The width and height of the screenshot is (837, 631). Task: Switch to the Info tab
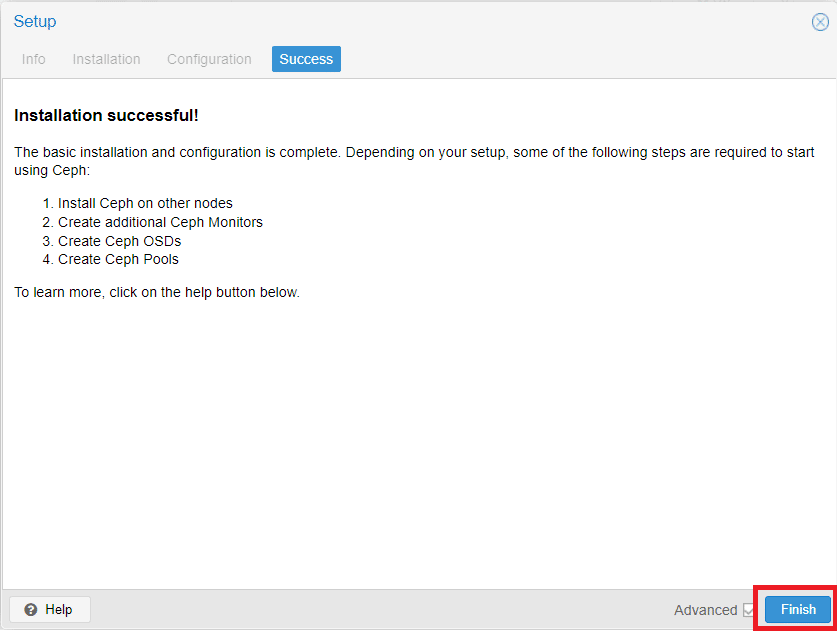pyautogui.click(x=34, y=59)
